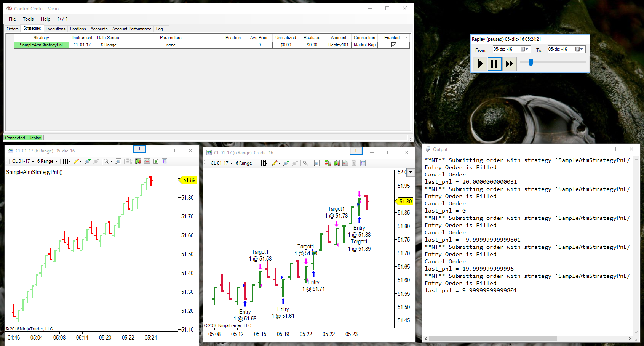This screenshot has width=644, height=346.
Task: Click the replay Fast Forward button
Action: point(509,64)
